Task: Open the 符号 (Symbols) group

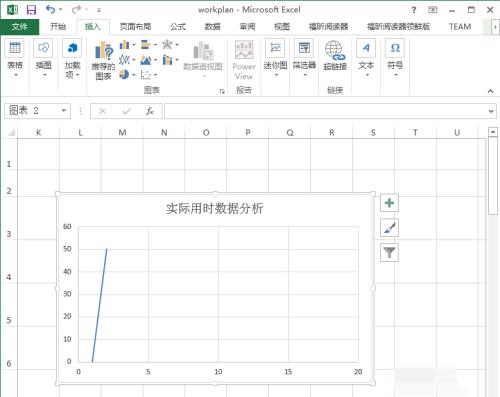Action: (395, 58)
